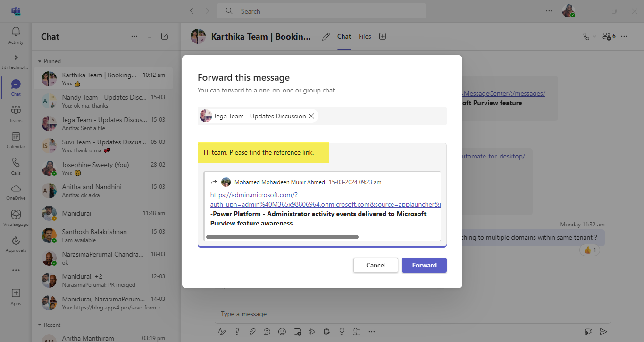Open Activity in the left rail
This screenshot has height=342, width=644.
pyautogui.click(x=16, y=35)
